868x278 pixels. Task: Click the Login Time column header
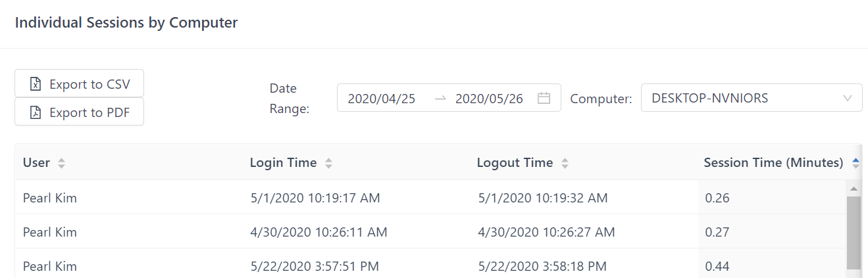283,163
